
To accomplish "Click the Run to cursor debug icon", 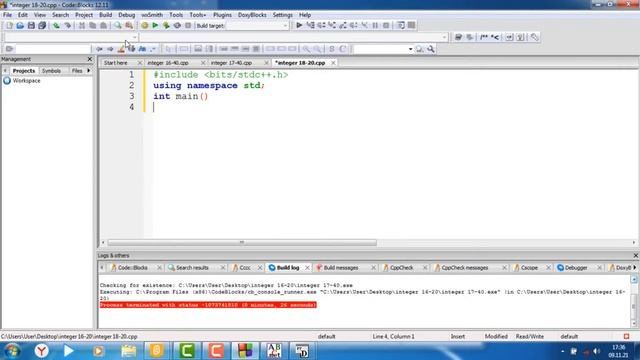I will (x=310, y=25).
